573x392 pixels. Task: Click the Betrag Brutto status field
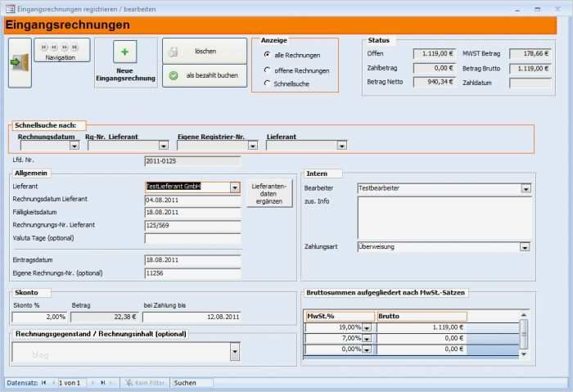(530, 69)
